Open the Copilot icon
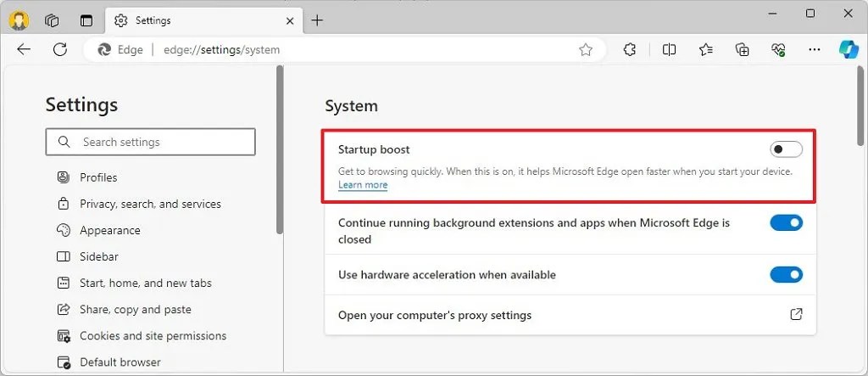 tap(849, 50)
